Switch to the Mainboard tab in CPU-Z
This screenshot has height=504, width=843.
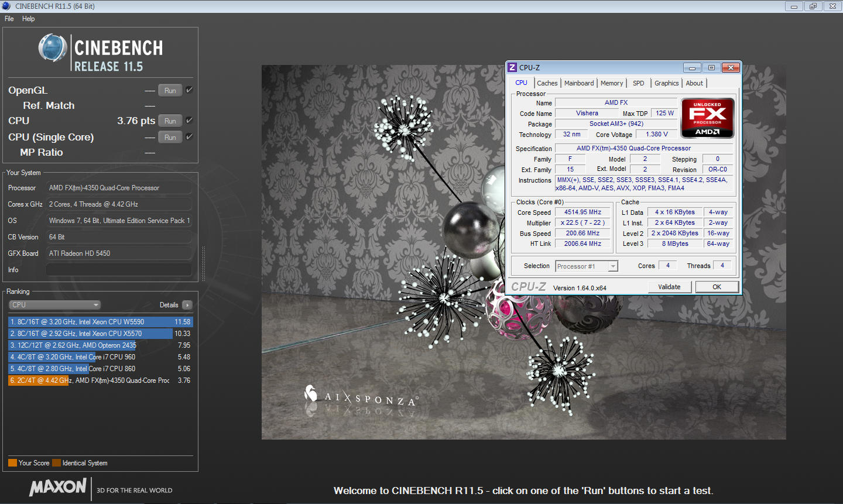click(x=578, y=83)
